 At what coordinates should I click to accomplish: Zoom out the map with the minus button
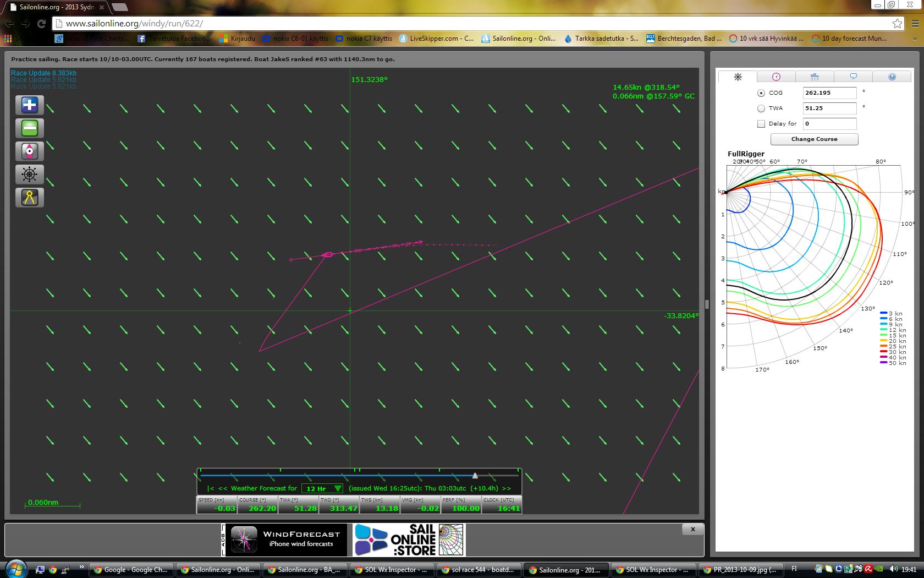pyautogui.click(x=29, y=128)
